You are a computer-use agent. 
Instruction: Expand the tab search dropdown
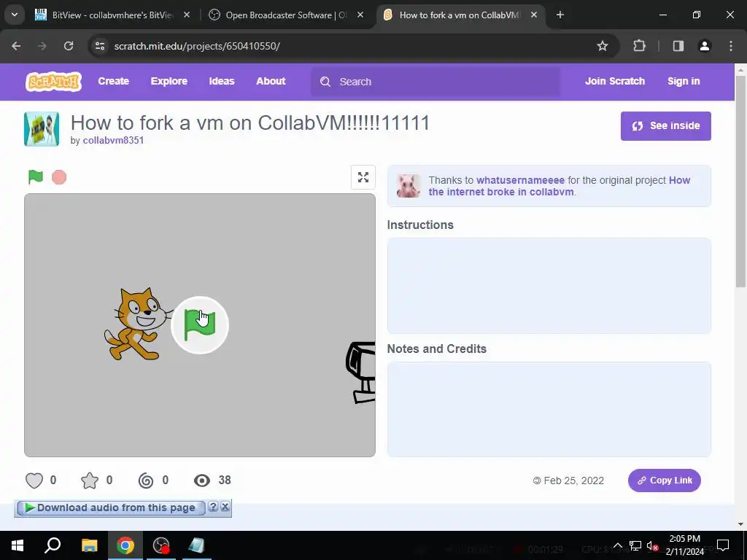[15, 15]
